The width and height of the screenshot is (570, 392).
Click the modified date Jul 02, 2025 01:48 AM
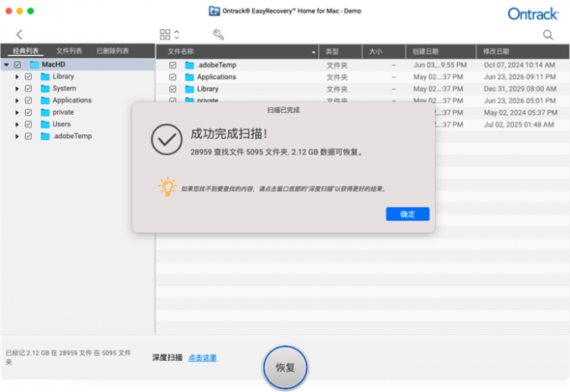coord(519,125)
